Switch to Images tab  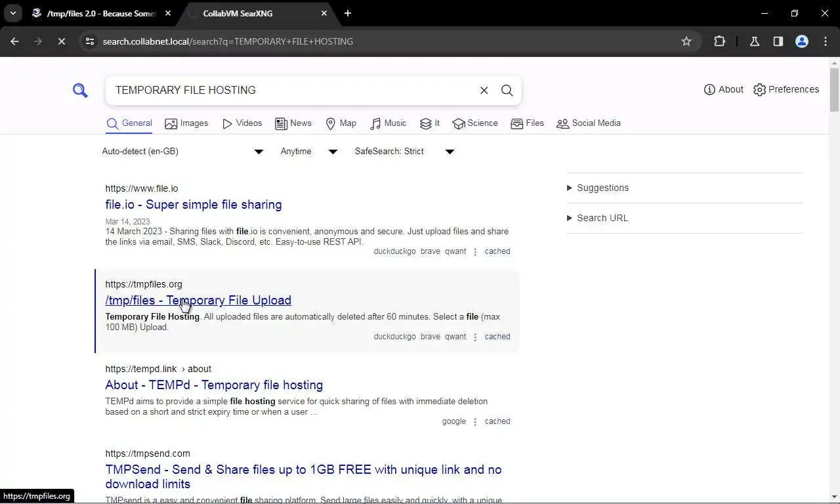(x=186, y=123)
